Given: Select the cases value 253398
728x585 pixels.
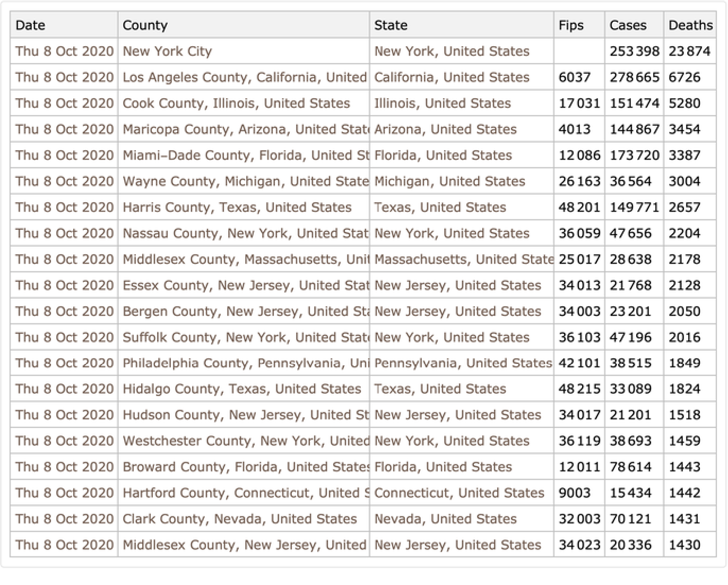Looking at the screenshot, I should point(634,51).
